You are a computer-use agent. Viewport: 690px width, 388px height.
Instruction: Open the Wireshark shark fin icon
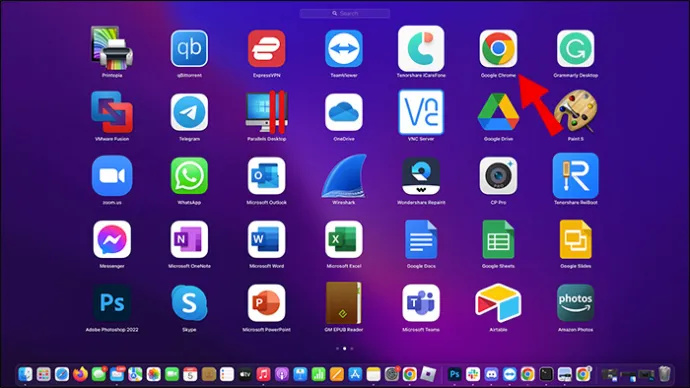click(344, 176)
